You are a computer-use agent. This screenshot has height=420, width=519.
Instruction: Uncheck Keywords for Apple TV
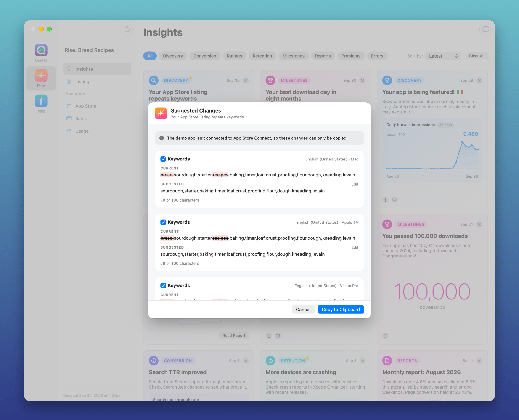(163, 222)
